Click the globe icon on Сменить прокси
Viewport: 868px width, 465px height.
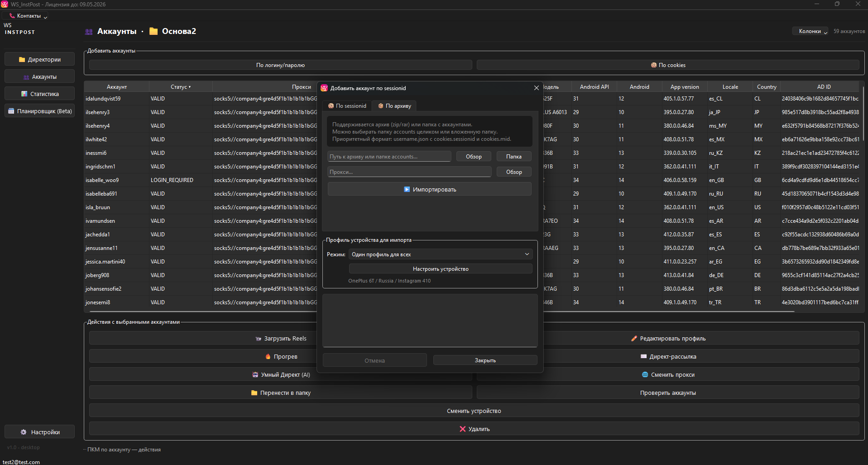click(645, 375)
